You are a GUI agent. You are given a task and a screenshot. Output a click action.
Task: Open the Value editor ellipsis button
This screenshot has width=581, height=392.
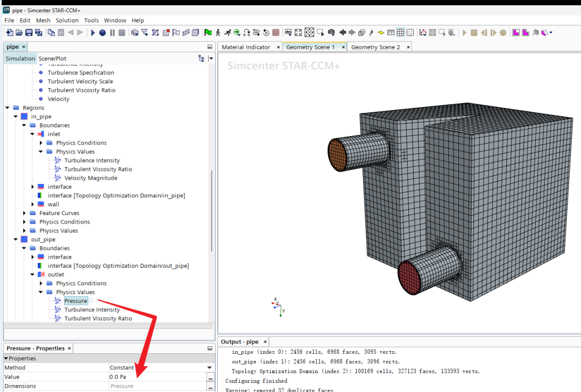210,377
